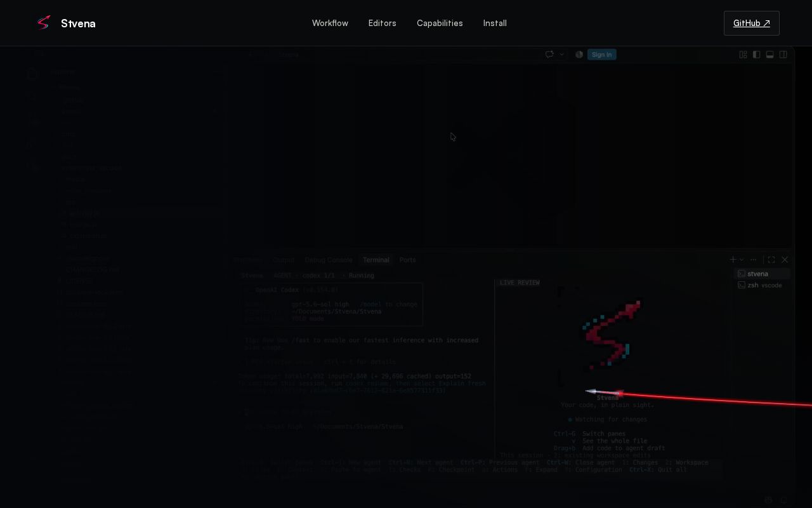Switch to the Ports panel tab
812x508 pixels.
(407, 260)
